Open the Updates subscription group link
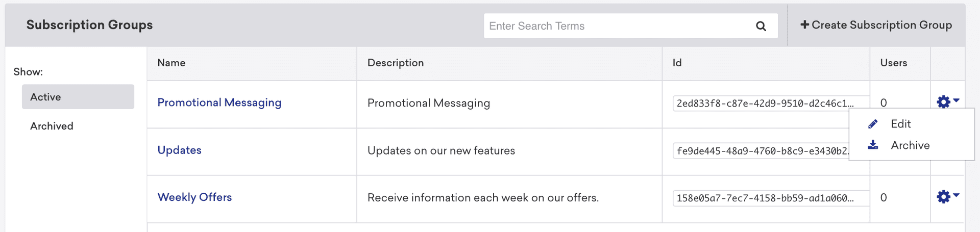 (179, 150)
